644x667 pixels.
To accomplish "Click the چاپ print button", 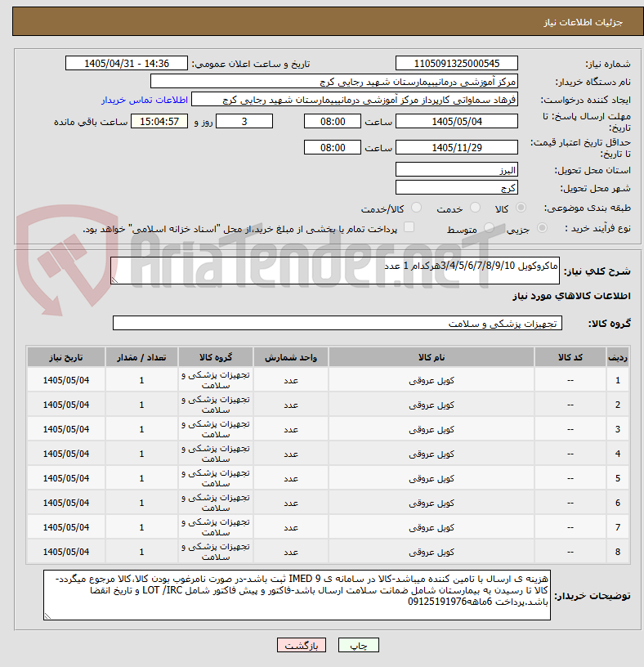I will point(359,645).
